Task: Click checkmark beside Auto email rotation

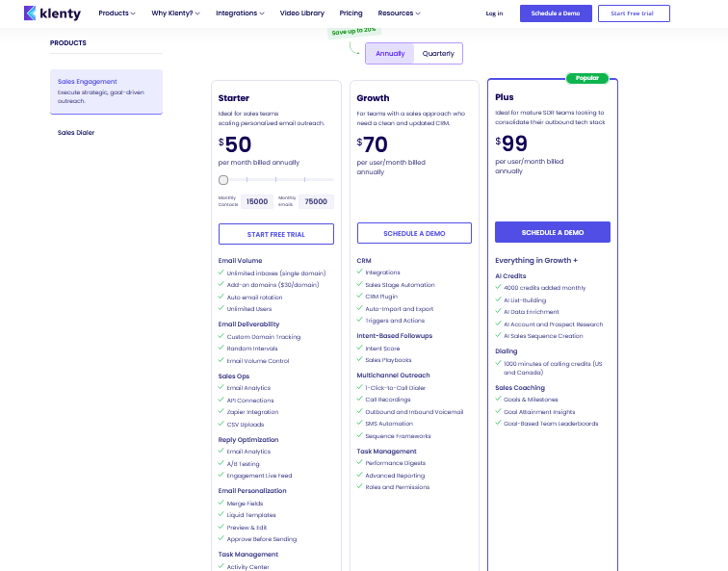Action: point(221,297)
